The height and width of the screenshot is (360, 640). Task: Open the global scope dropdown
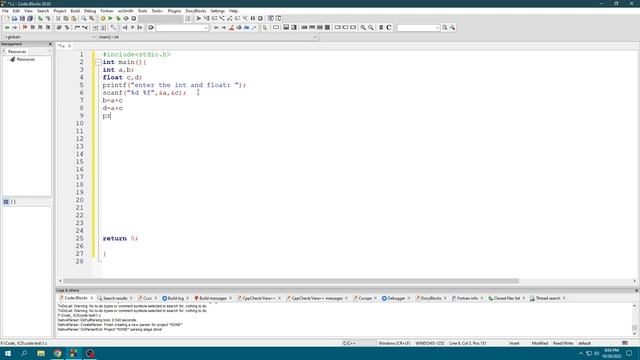48,37
